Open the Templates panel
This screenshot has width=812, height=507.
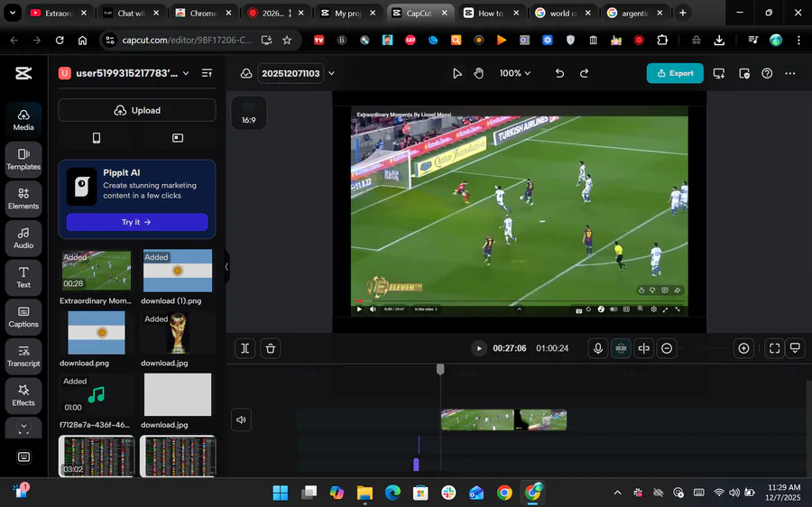click(23, 160)
